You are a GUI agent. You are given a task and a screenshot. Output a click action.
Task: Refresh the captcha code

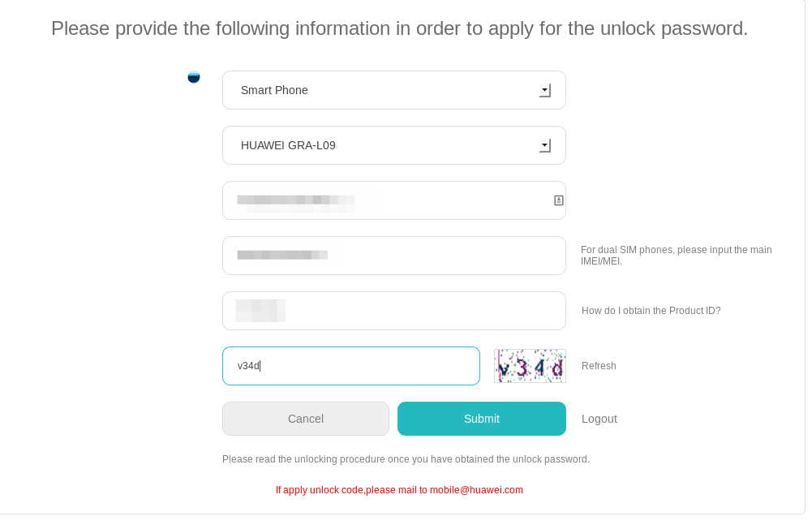point(599,366)
